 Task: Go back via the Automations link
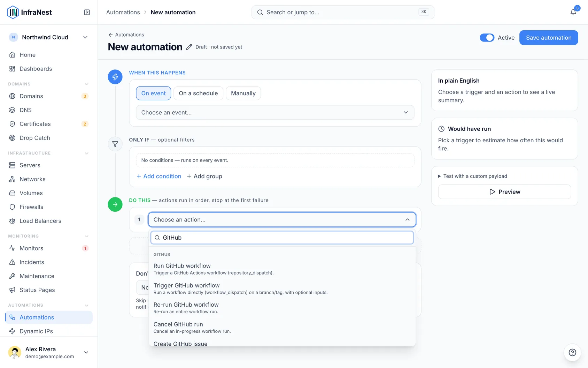126,35
